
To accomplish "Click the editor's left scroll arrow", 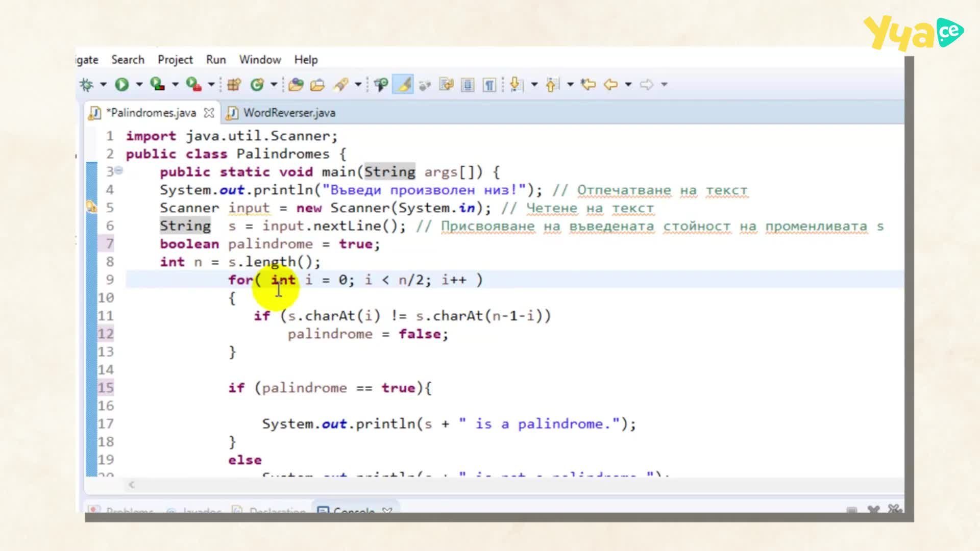I will (131, 485).
